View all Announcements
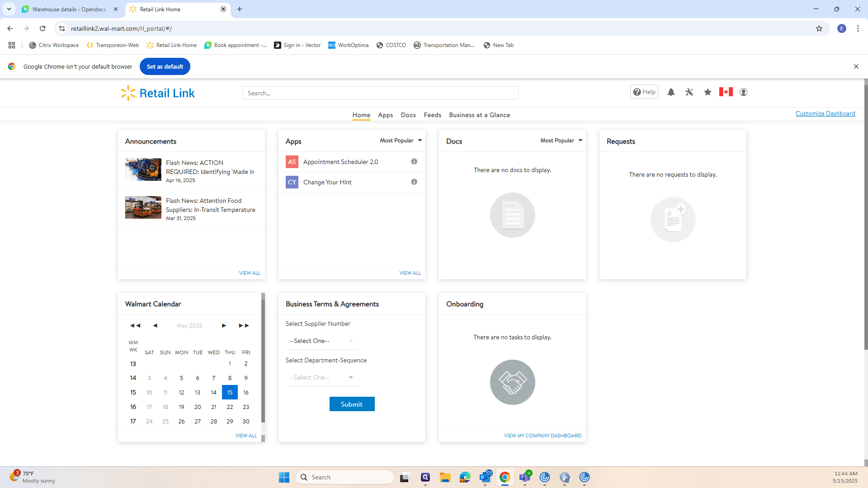 [250, 273]
